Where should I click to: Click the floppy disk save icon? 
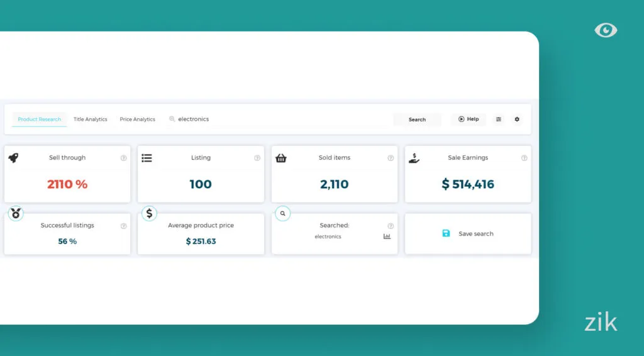[446, 233]
